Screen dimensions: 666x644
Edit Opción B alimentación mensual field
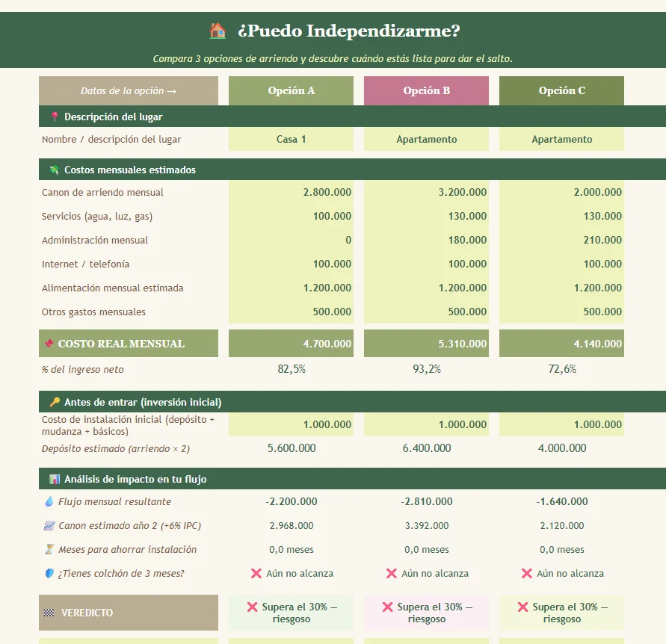426,288
